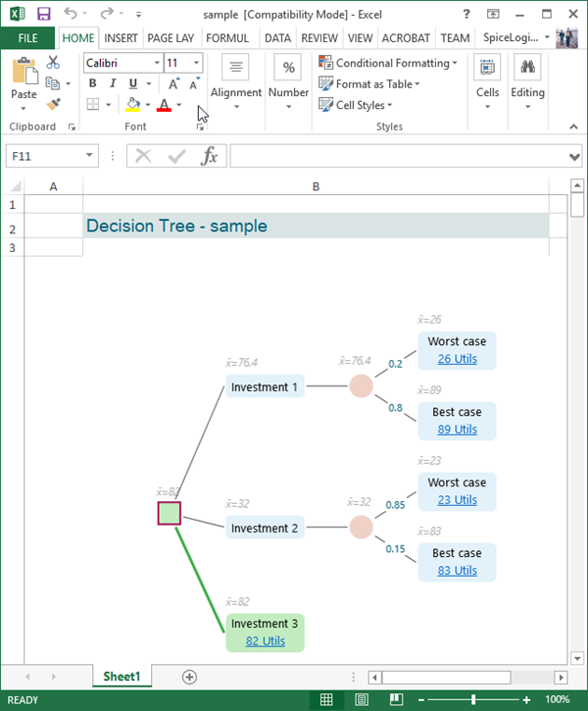Toggle Italic formatting
Screen dimensions: 588x711
113,83
